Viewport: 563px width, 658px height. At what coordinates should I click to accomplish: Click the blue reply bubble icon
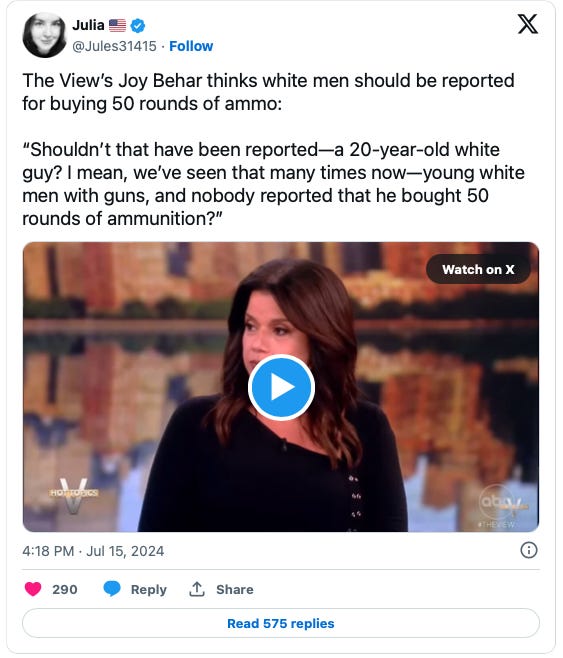[112, 589]
